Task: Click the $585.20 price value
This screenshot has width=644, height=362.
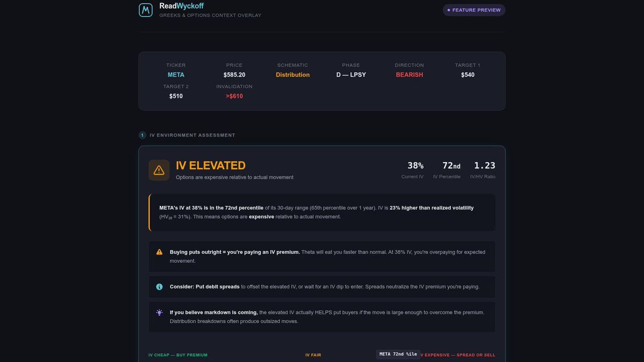Action: tap(235, 75)
